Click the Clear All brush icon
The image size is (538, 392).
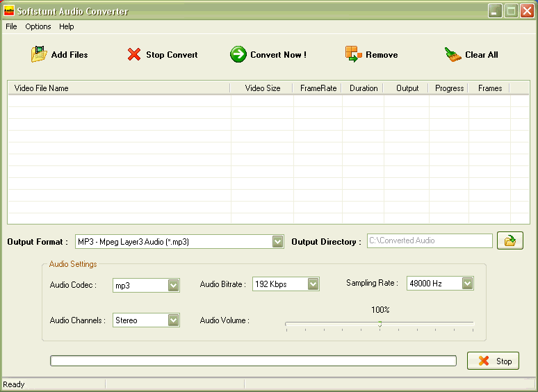[453, 54]
